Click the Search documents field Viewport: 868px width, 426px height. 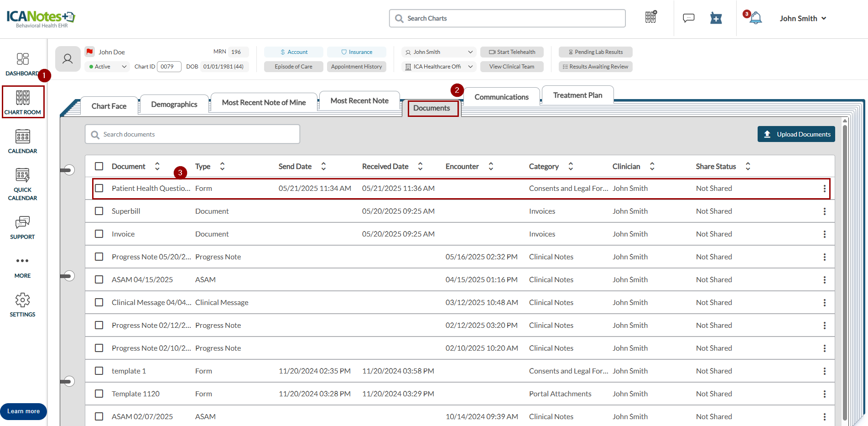[192, 134]
